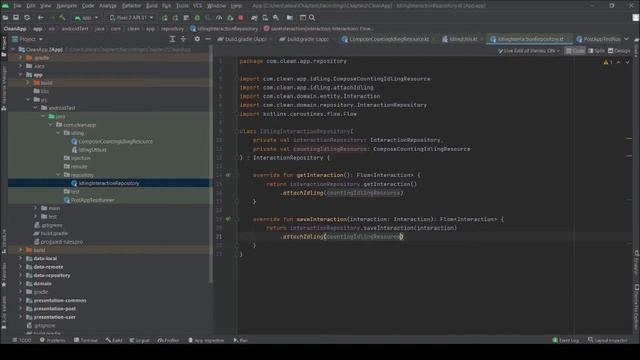This screenshot has width=640, height=360.
Task: Open the Edit menu
Action: 31,6
